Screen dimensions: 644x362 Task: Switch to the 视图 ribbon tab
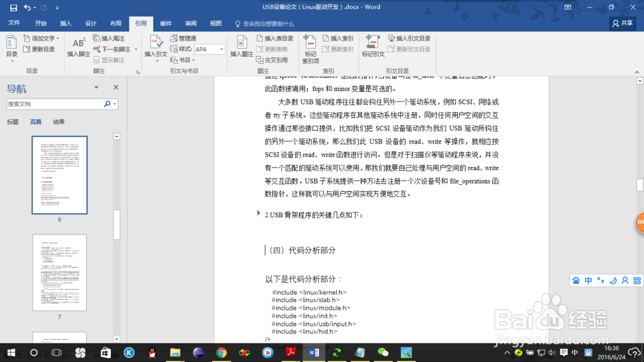(x=216, y=23)
